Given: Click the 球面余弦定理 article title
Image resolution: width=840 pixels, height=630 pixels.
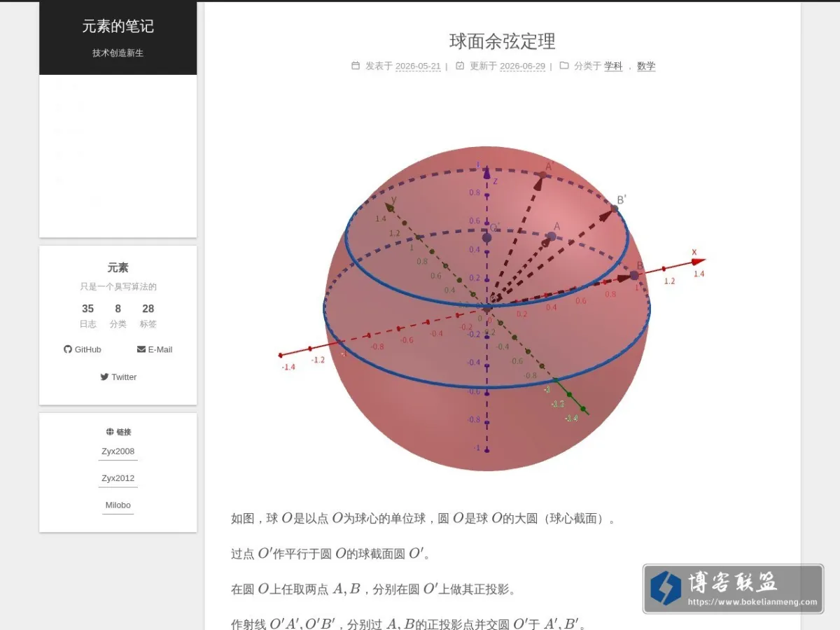Looking at the screenshot, I should pyautogui.click(x=503, y=41).
